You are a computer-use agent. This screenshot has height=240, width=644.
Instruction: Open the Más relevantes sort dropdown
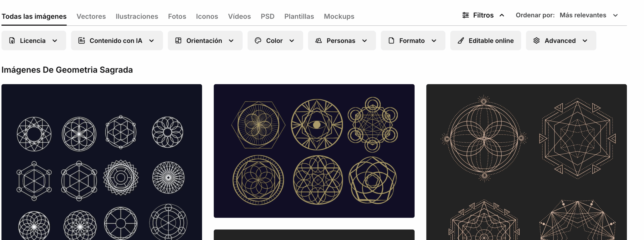click(589, 15)
